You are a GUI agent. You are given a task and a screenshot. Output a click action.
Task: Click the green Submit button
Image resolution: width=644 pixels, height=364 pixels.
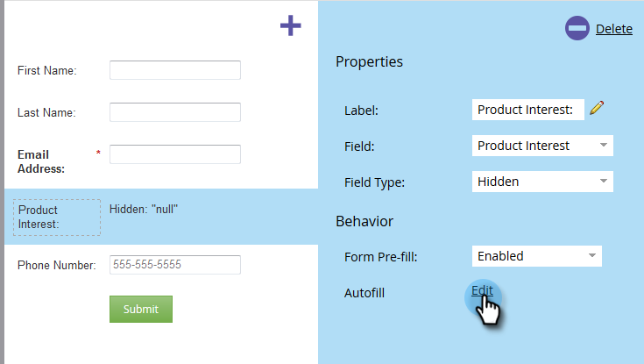(x=141, y=309)
